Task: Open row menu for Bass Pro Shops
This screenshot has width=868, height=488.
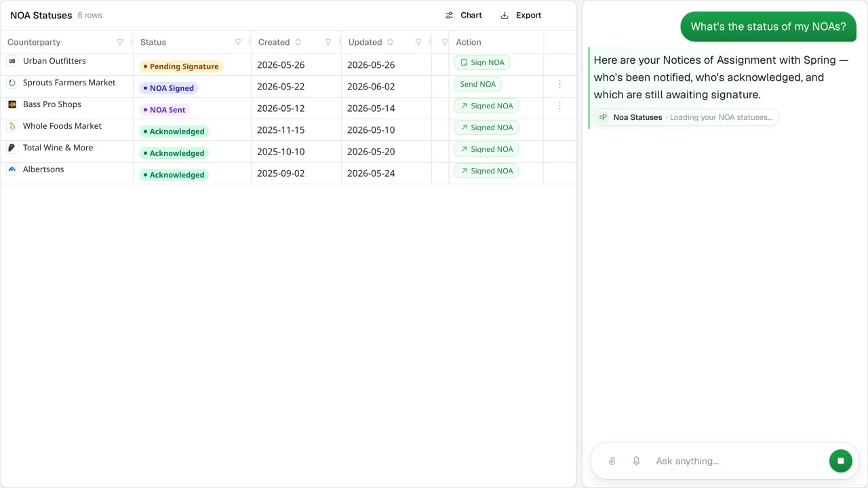Action: [559, 106]
